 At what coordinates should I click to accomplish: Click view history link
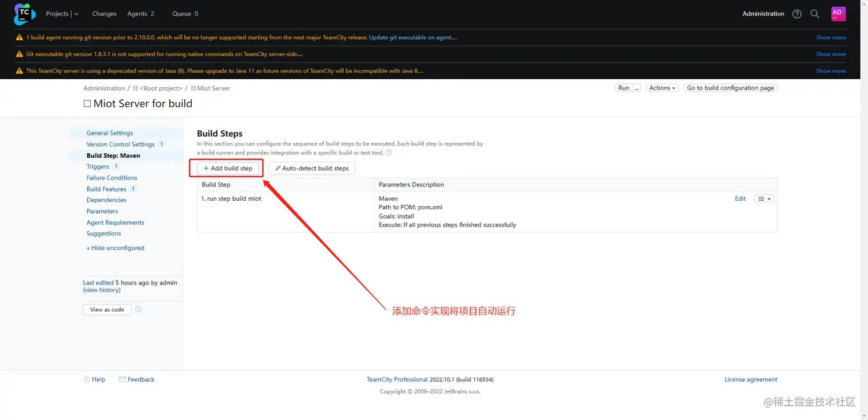coord(102,290)
